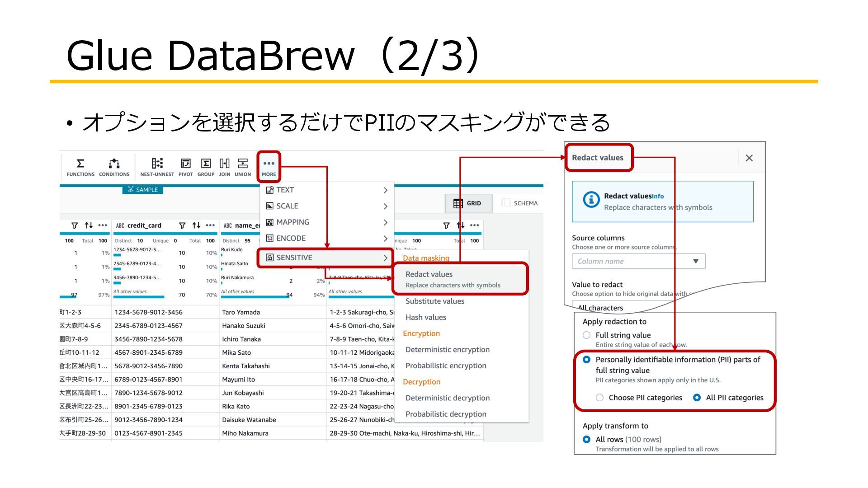Select Choose PII categories radio

pos(599,398)
